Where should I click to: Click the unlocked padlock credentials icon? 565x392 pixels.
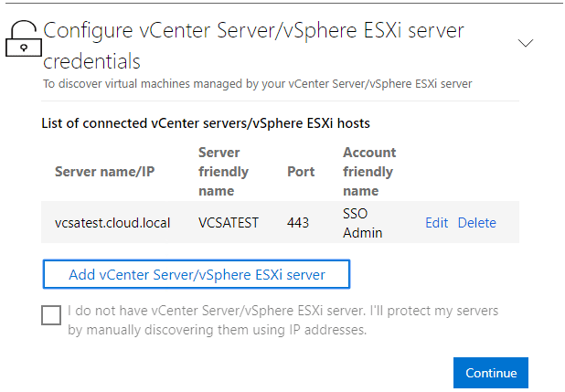[23, 41]
